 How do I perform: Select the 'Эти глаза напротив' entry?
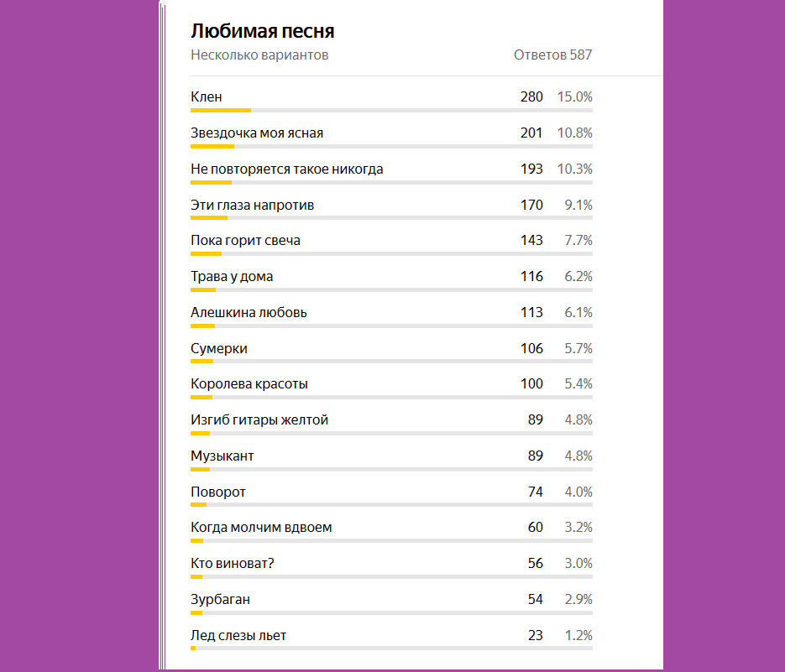pyautogui.click(x=253, y=206)
